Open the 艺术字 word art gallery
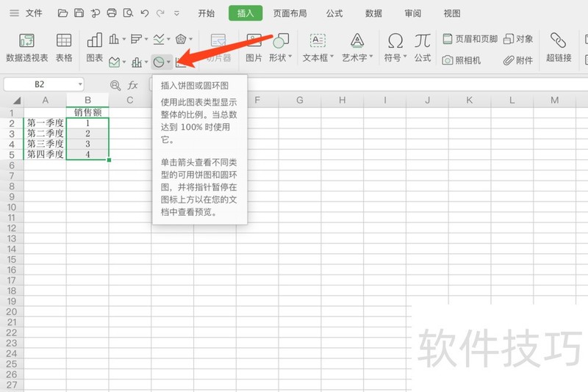Viewport: 588px width, 392px height. (x=357, y=48)
